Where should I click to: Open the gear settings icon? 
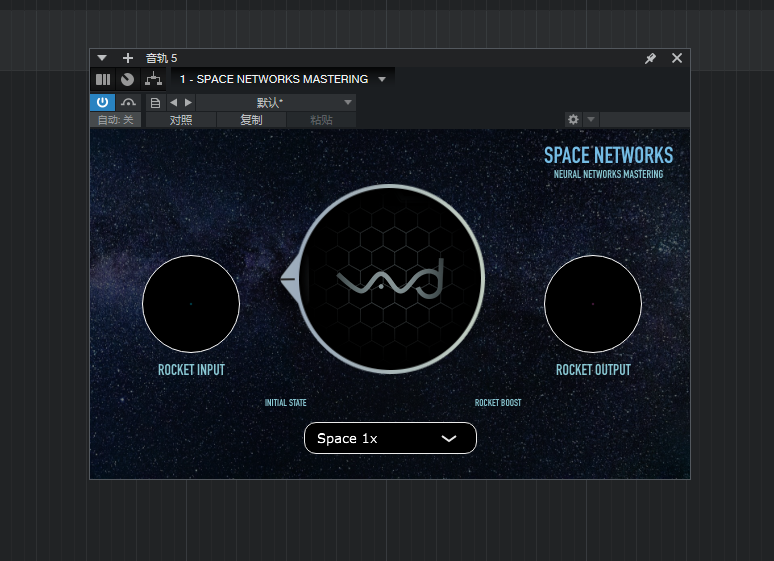click(x=573, y=120)
